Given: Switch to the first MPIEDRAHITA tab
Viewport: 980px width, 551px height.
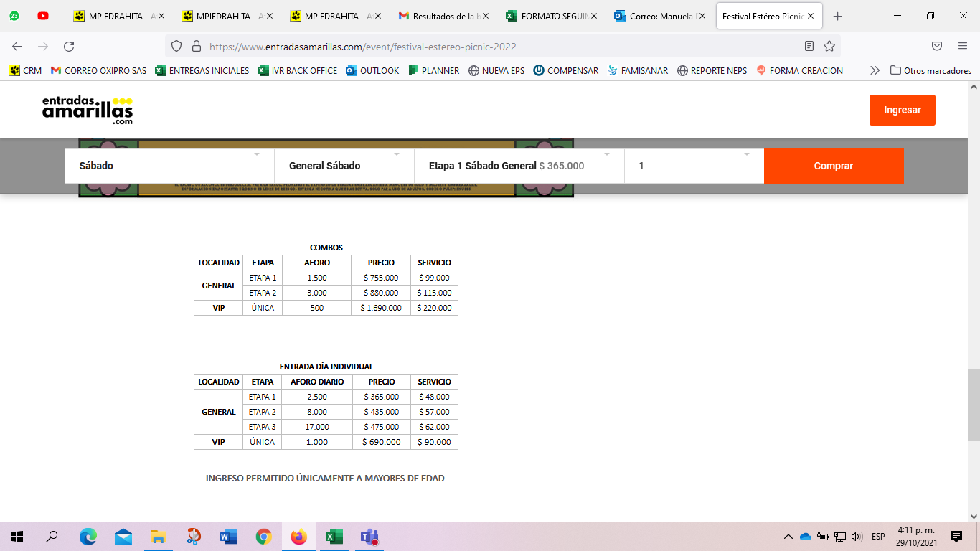Looking at the screenshot, I should [x=118, y=16].
